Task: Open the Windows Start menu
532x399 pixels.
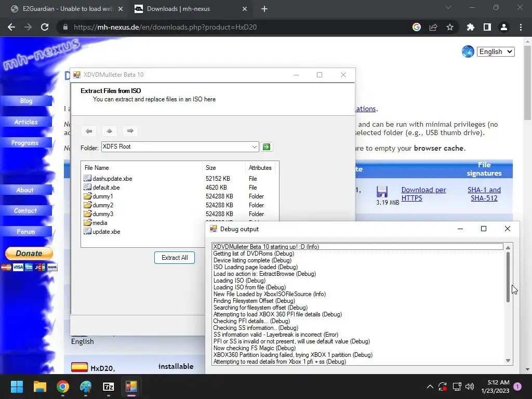Action: click(17, 387)
